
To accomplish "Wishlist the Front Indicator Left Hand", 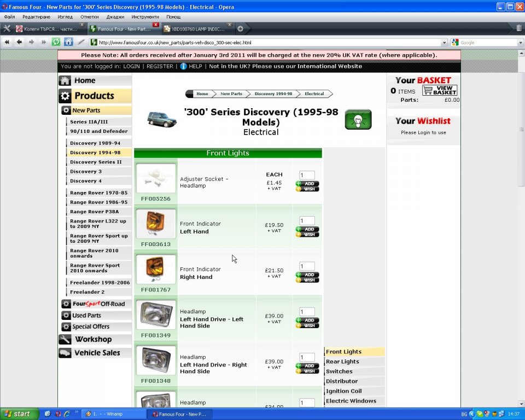I will coord(307,235).
